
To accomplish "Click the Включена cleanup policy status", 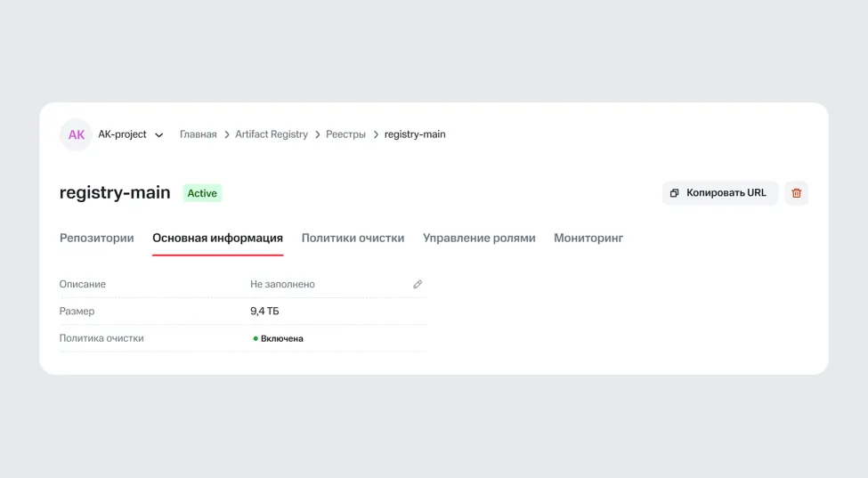I will (281, 339).
